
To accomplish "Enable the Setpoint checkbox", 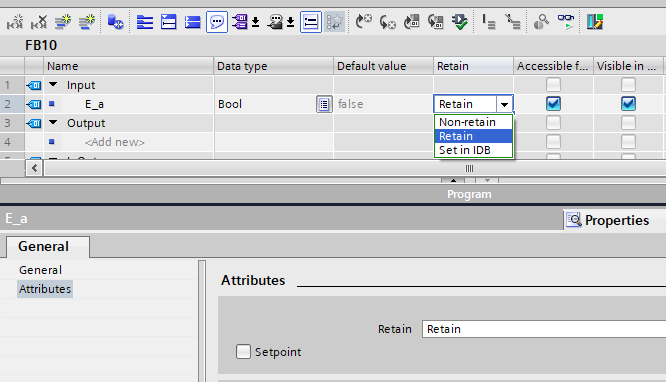I will 243,351.
